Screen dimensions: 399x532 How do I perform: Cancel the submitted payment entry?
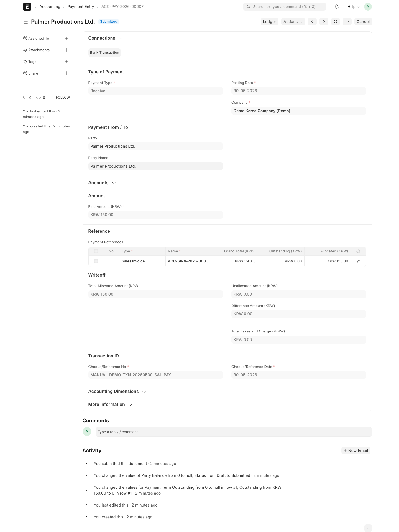point(363,22)
